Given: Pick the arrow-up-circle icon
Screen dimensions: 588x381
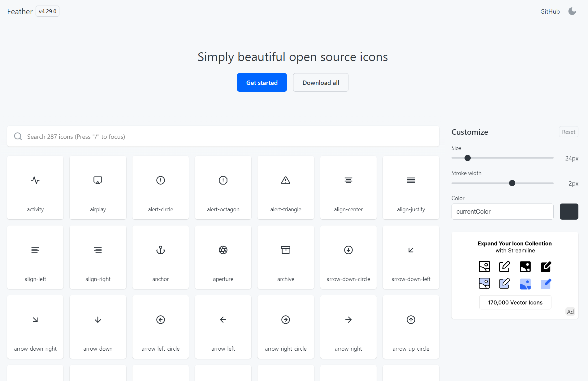Looking at the screenshot, I should pyautogui.click(x=411, y=327).
